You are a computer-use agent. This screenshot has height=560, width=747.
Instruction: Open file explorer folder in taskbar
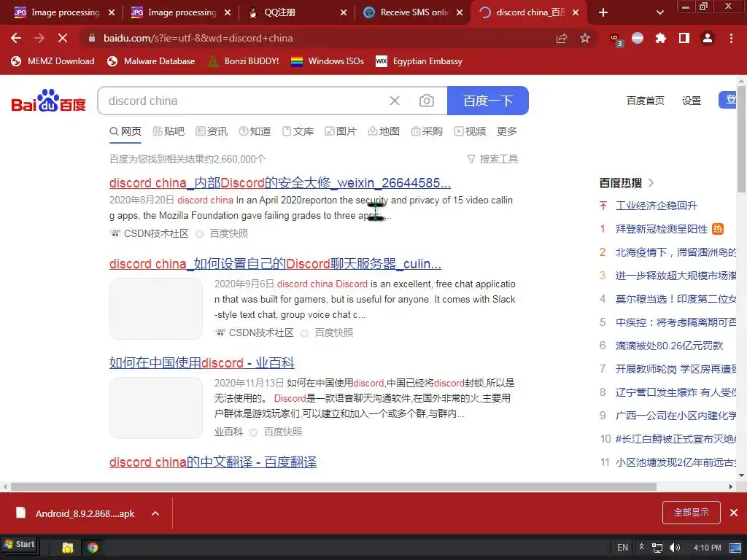point(68,548)
